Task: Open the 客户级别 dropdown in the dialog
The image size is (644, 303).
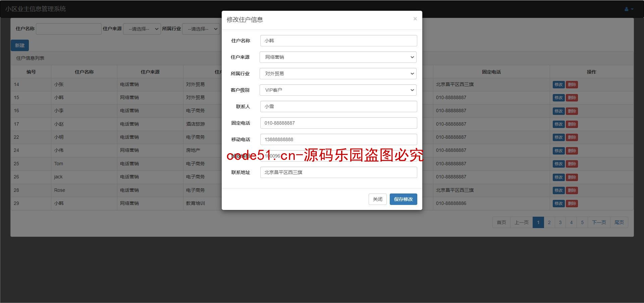Action: click(x=338, y=90)
